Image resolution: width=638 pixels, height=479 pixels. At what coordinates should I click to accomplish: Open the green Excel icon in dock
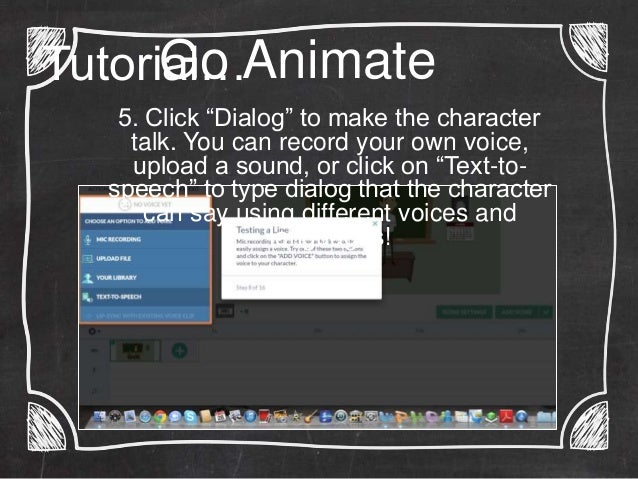coord(415,416)
